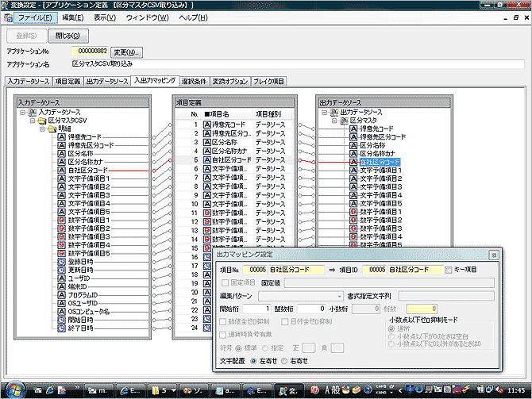Click the 区分マスタ output table icon
The image size is (532, 399).
point(344,121)
